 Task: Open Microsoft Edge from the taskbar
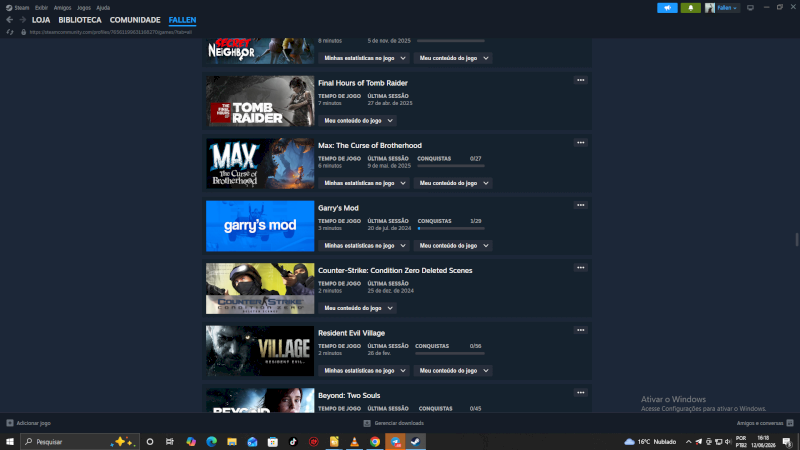pos(211,441)
